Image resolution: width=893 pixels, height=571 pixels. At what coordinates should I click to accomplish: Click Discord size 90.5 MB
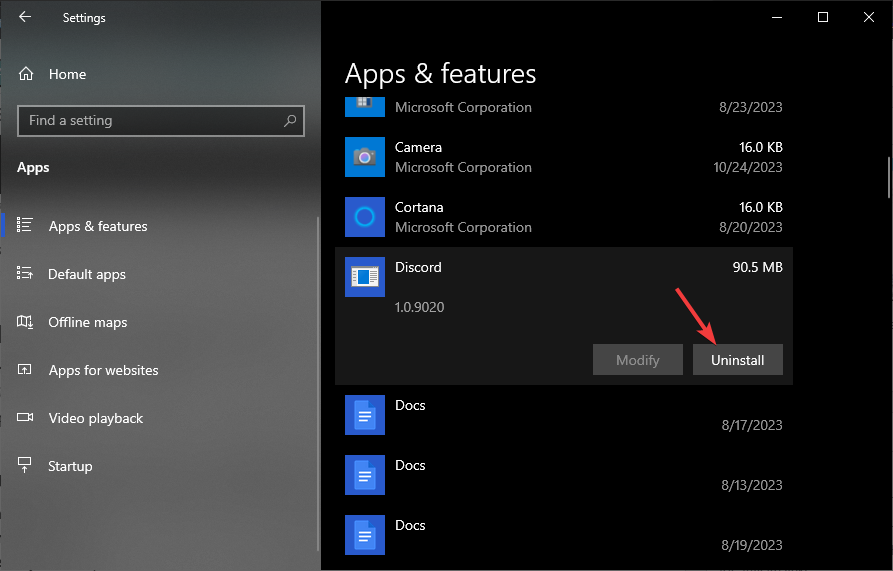tap(757, 267)
